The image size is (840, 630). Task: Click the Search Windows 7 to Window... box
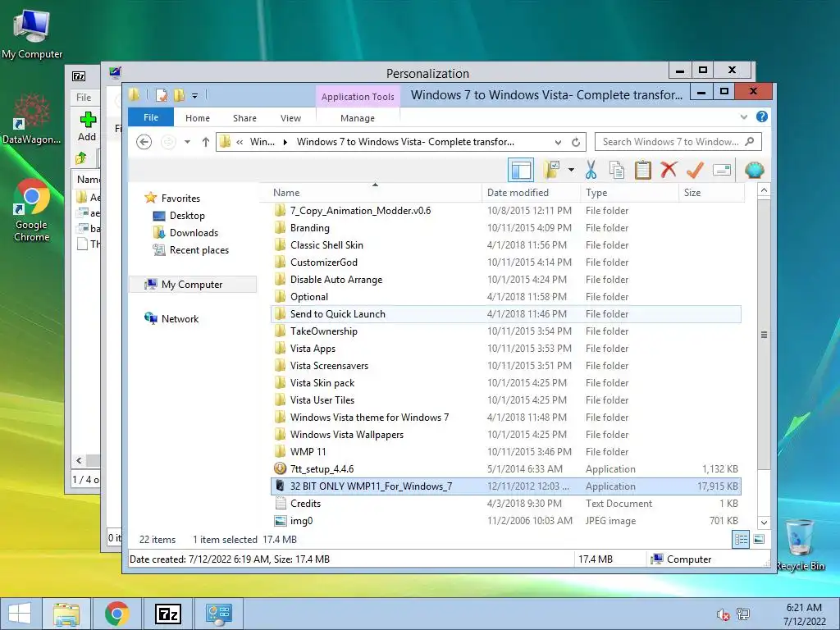point(678,142)
